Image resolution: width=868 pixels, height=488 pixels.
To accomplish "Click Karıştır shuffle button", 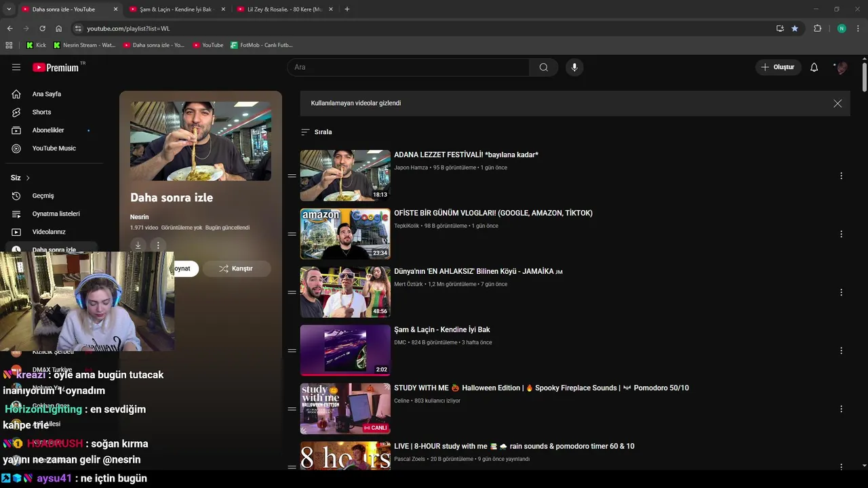I will [x=237, y=268].
